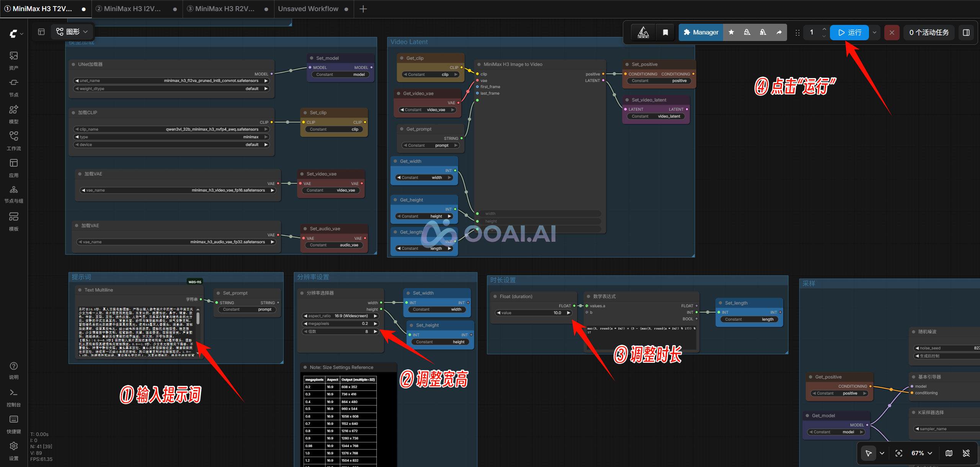Increase the 倍数 value with its right arrow
Image resolution: width=980 pixels, height=467 pixels.
coord(376,332)
